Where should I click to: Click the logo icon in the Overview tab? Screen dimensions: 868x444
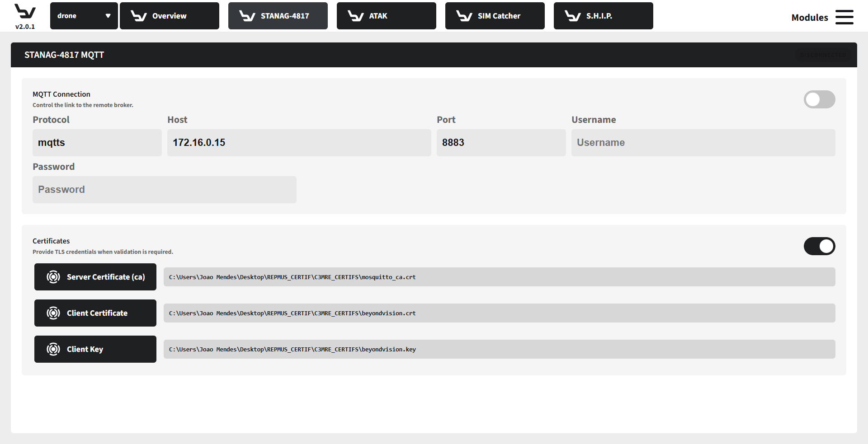point(138,16)
